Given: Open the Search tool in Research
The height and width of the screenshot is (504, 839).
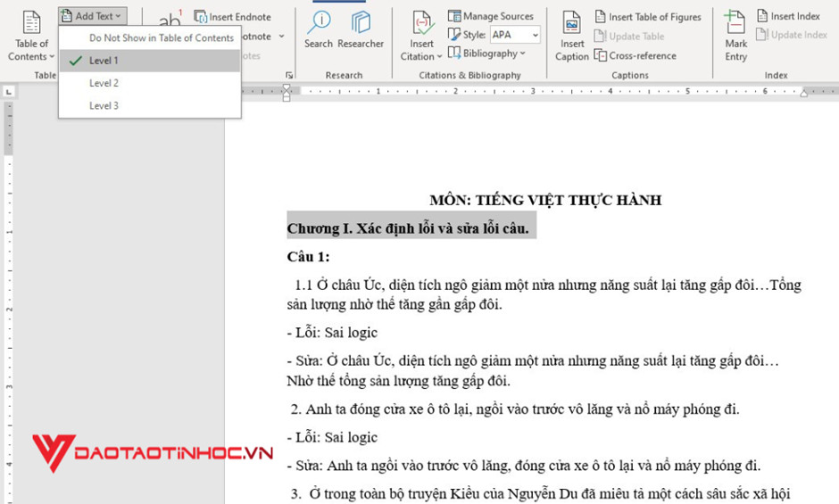Looking at the screenshot, I should click(x=319, y=31).
